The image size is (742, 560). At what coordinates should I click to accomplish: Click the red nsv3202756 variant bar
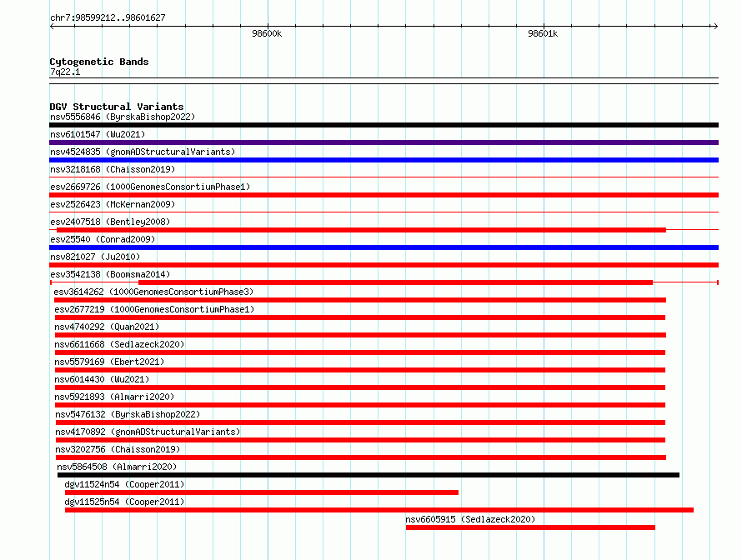361,457
